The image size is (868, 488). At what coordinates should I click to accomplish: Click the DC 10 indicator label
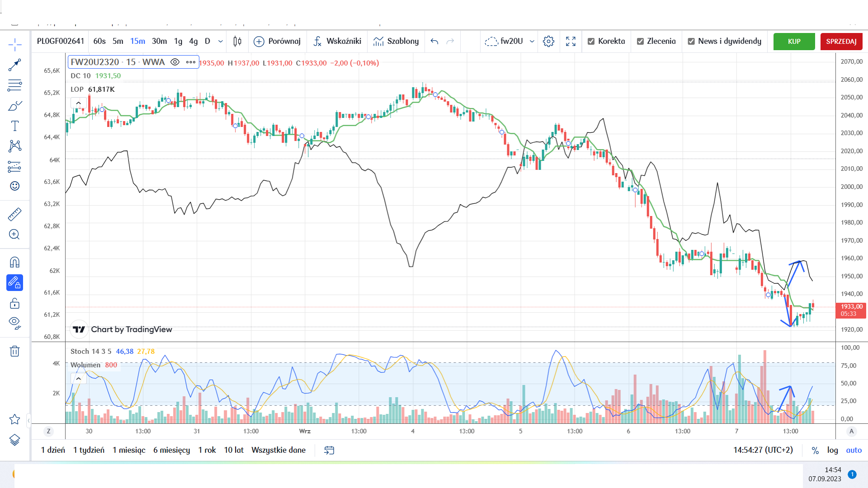[80, 76]
